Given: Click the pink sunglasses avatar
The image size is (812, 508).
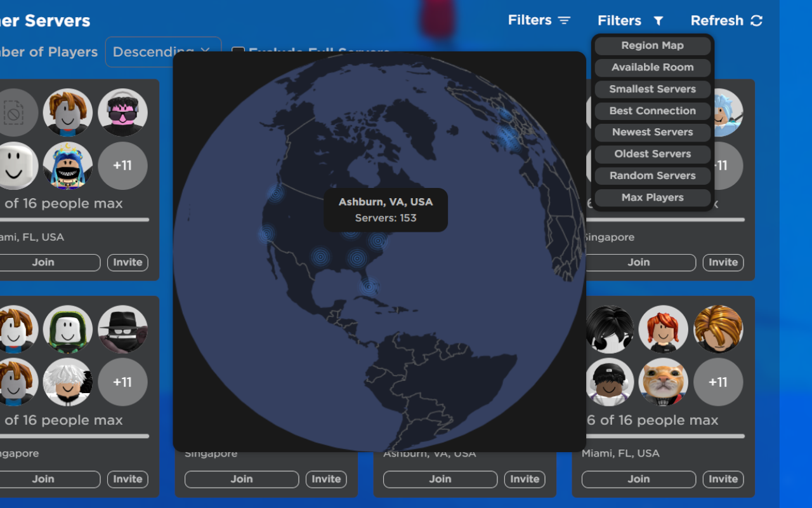Looking at the screenshot, I should point(122,113).
